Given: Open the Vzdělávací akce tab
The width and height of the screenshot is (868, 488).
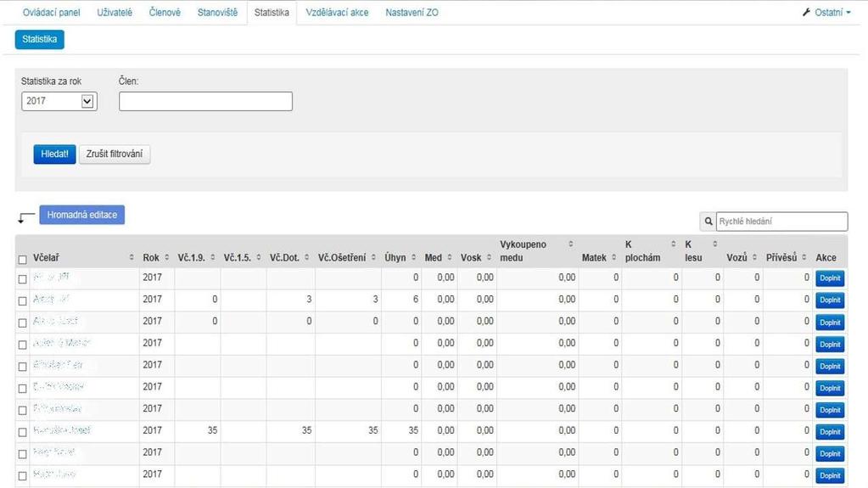Looking at the screenshot, I should (x=337, y=12).
